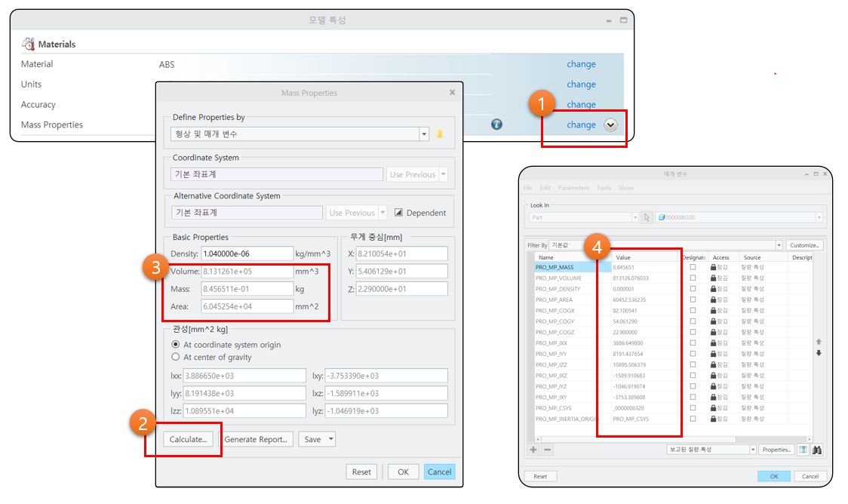Click the Density input field
Image resolution: width=848 pixels, height=504 pixels.
(x=247, y=254)
